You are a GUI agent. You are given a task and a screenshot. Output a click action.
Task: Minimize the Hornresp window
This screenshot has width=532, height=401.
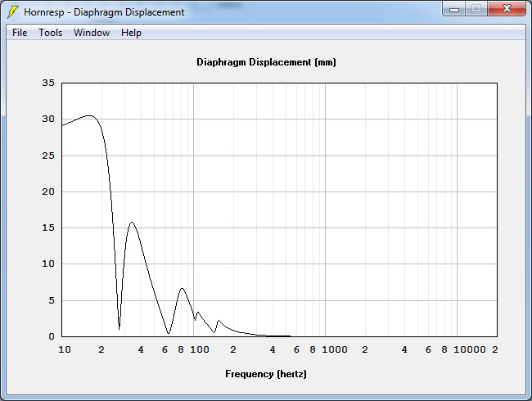(x=454, y=9)
